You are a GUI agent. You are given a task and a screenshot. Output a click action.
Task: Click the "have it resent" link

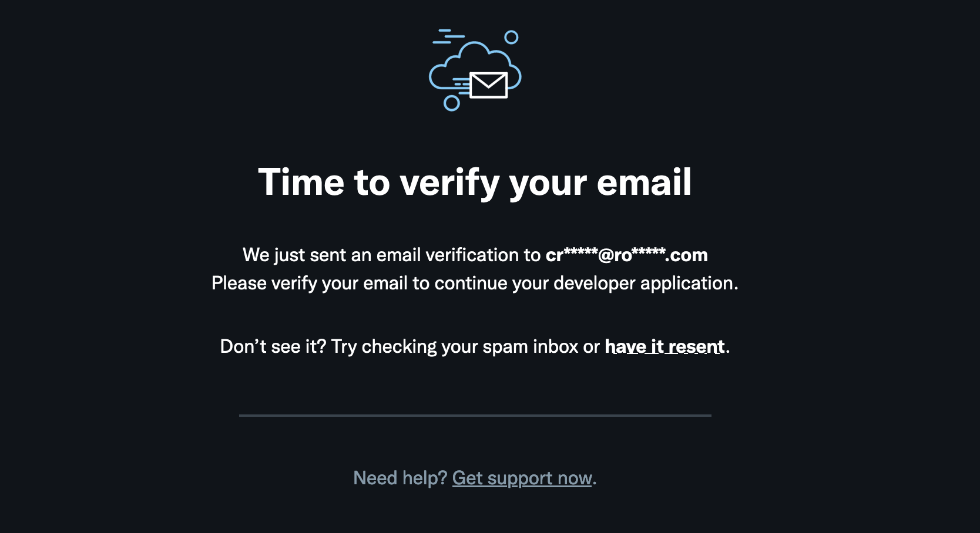click(x=664, y=346)
